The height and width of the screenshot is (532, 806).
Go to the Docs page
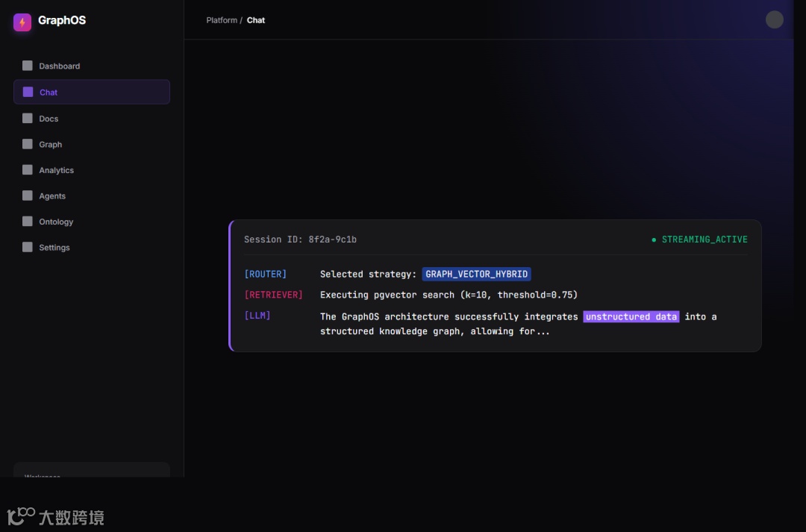coord(92,118)
